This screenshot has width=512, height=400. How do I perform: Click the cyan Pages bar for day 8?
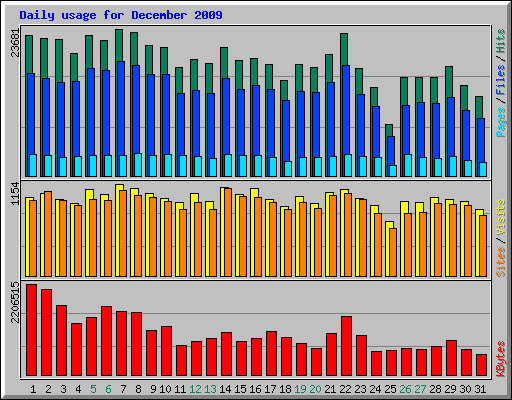(x=138, y=165)
